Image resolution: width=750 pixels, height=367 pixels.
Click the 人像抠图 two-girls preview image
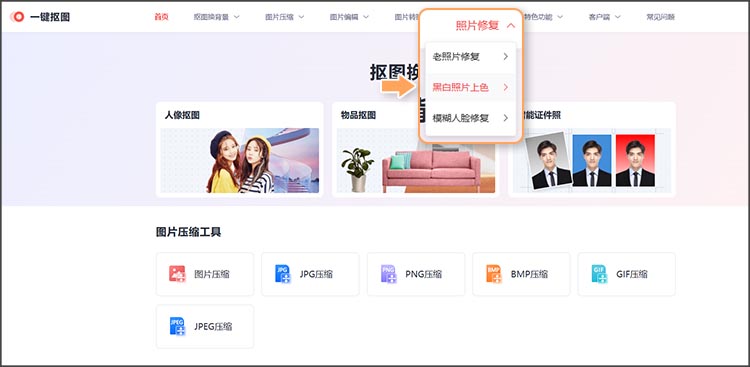(240, 160)
